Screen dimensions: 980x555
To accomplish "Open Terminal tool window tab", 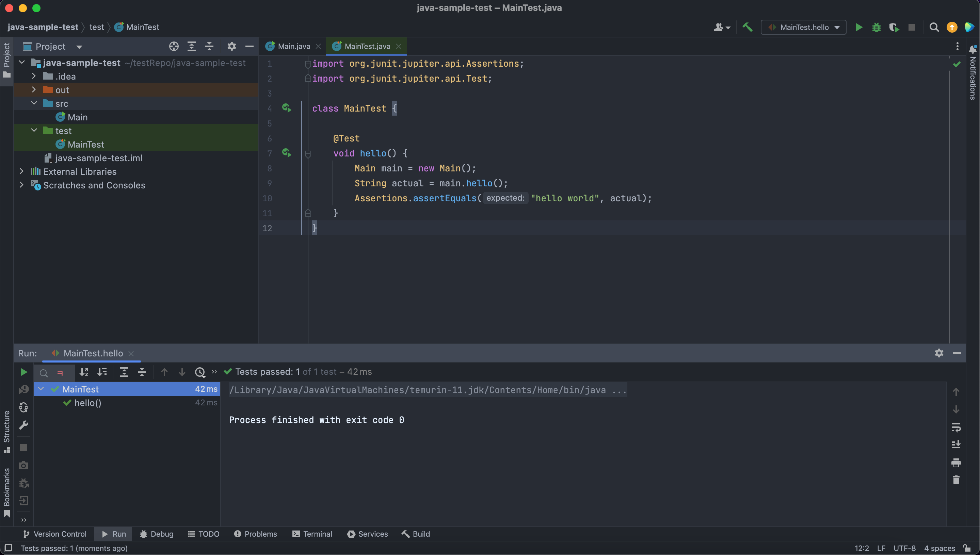I will 312,534.
